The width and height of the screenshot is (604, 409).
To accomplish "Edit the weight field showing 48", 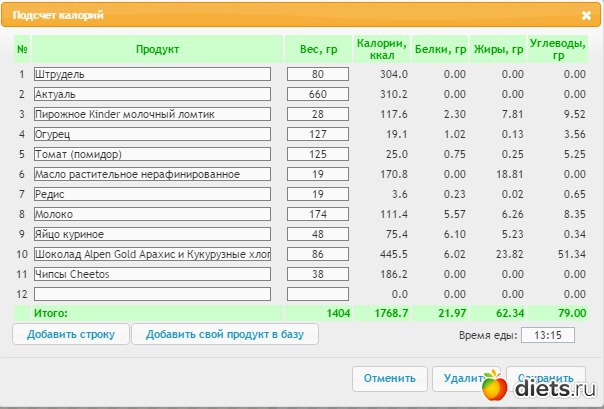I will 318,234.
